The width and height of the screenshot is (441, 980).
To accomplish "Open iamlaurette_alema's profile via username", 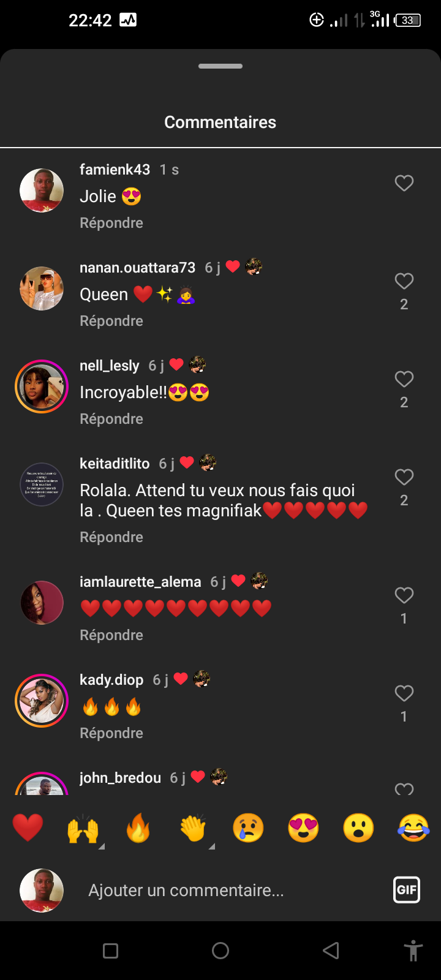I will point(140,582).
